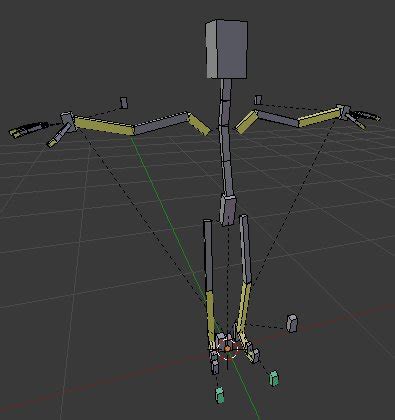The width and height of the screenshot is (395, 420).
Task: Select the yellow shoulder bone left of the spine
Action: click(199, 124)
